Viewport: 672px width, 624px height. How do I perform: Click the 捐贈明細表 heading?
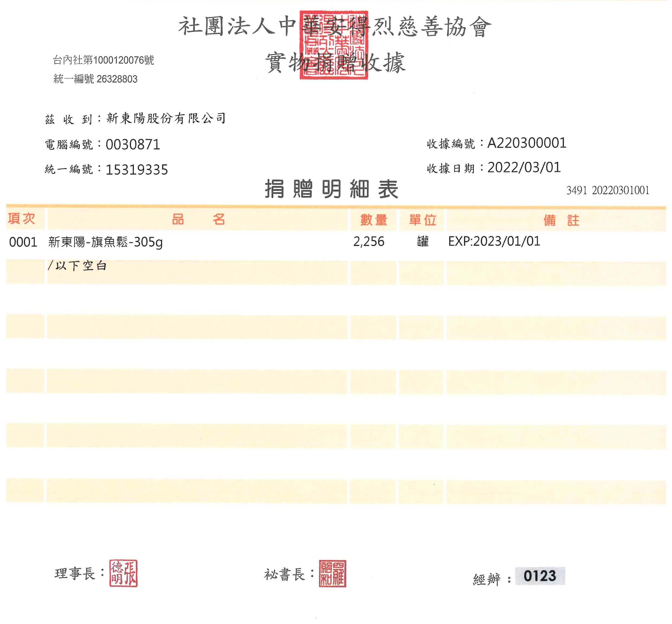coord(332,189)
